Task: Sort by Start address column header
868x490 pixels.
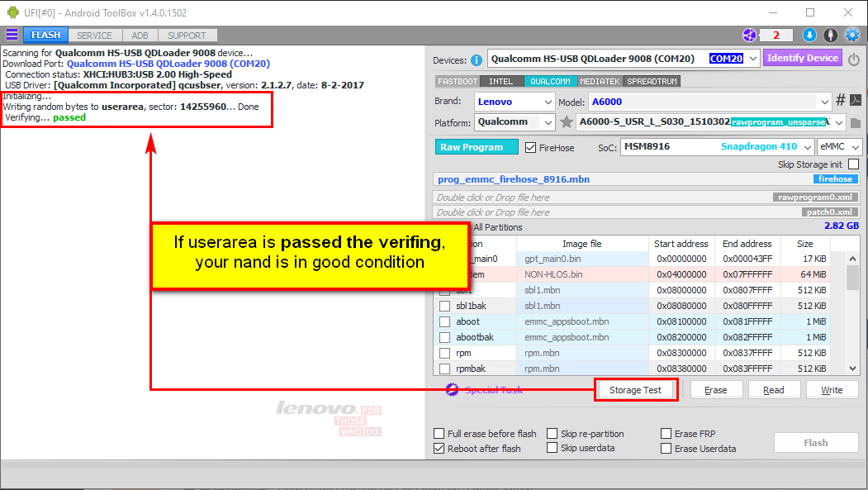Action: (x=681, y=244)
